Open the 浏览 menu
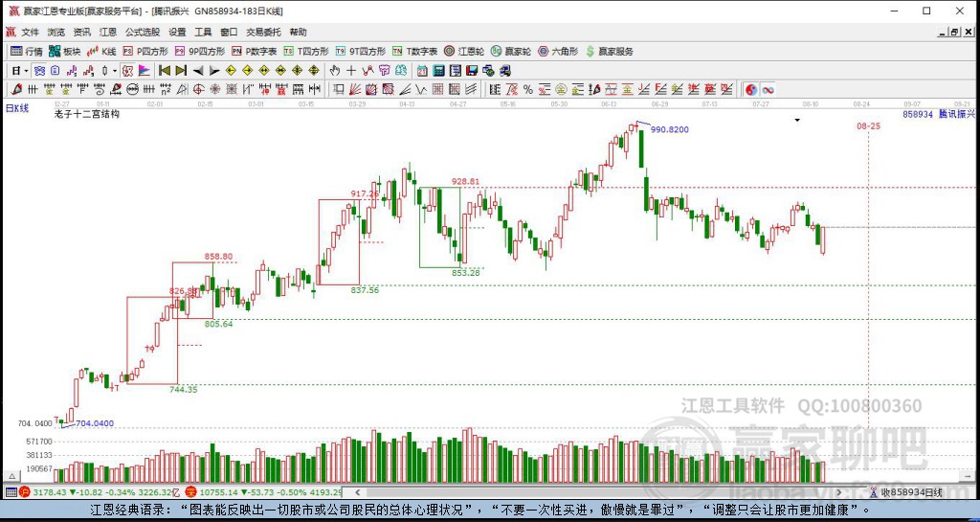980x522 pixels. [x=56, y=32]
